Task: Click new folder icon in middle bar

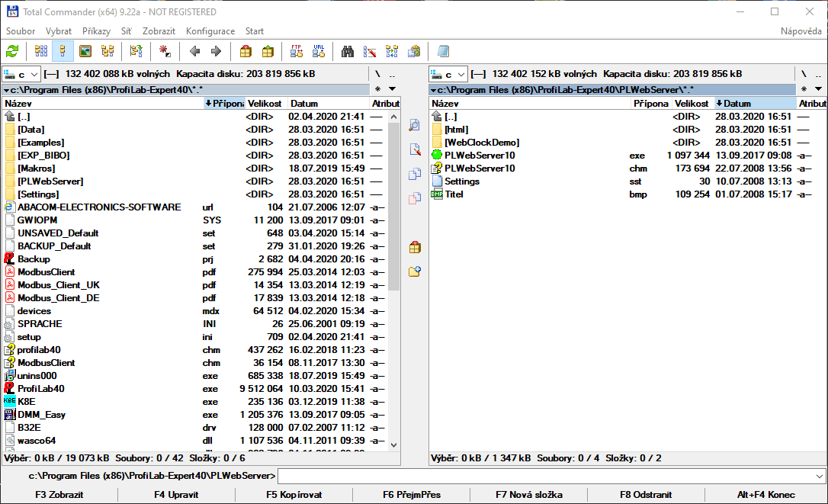Action: (x=415, y=271)
